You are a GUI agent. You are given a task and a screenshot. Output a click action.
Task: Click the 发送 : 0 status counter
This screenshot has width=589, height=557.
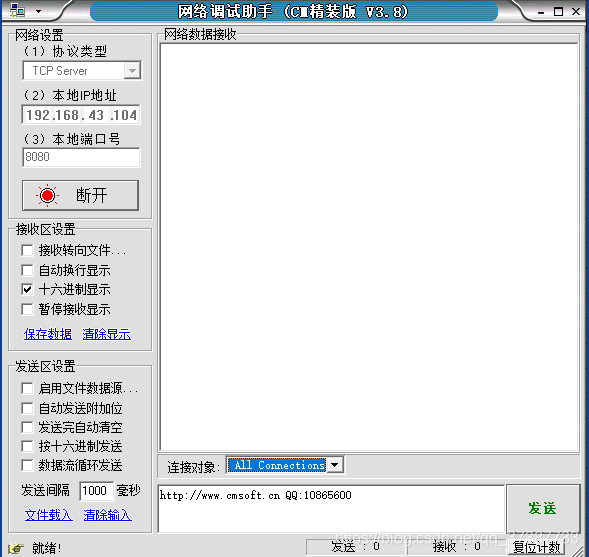[355, 546]
